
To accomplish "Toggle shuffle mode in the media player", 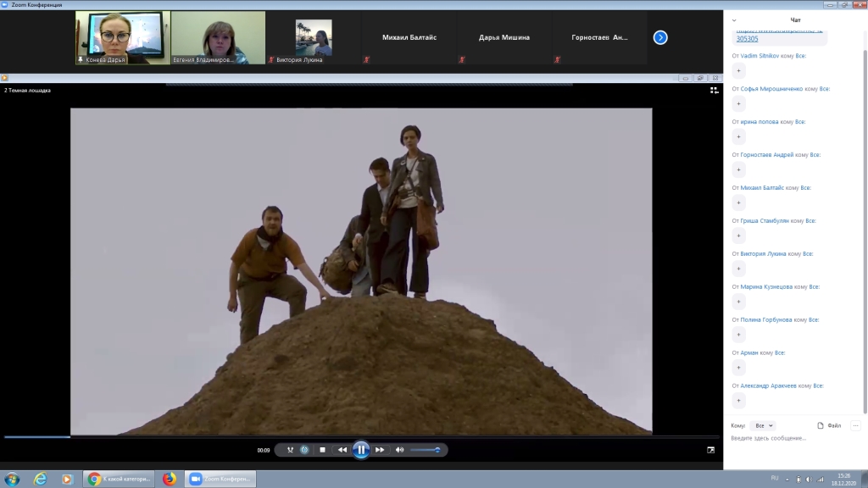I will 290,450.
